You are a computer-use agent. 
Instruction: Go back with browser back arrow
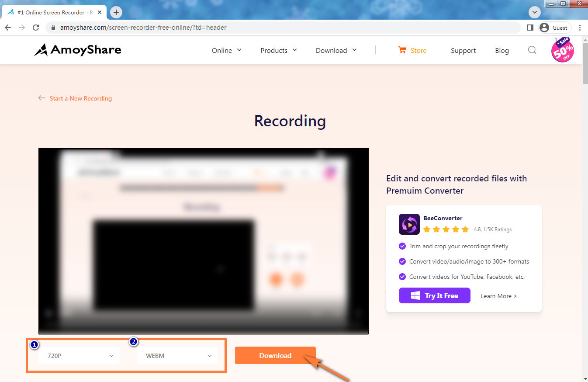[7, 28]
